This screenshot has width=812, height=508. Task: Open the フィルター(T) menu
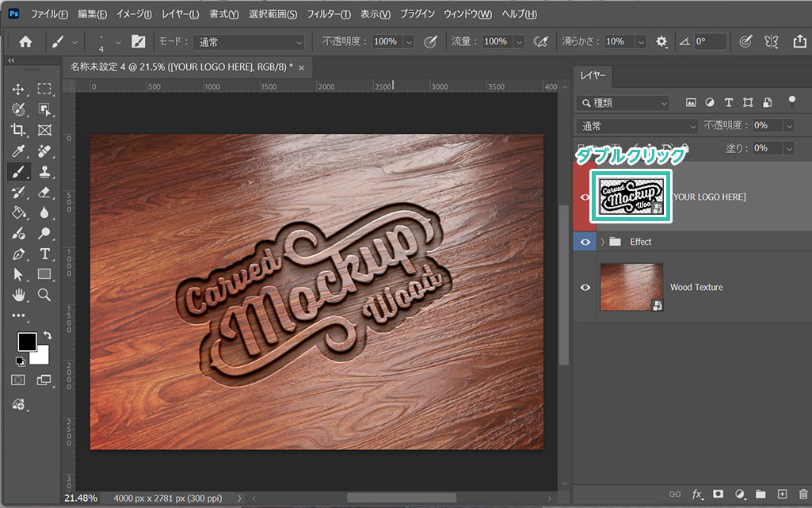point(329,14)
